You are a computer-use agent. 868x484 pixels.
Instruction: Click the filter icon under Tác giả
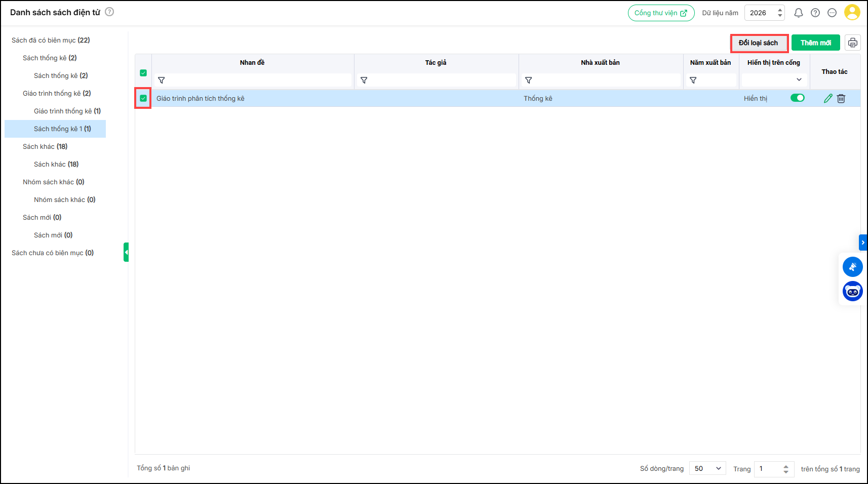pos(364,80)
